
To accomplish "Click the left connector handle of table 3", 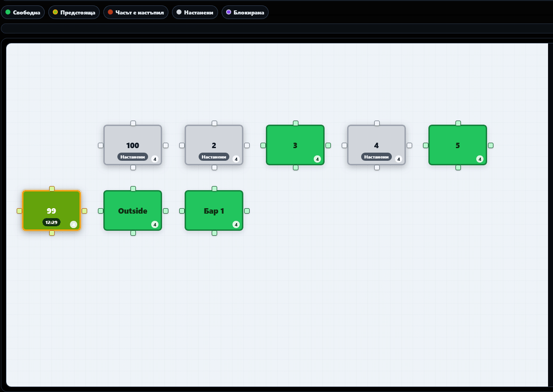I will pos(263,145).
